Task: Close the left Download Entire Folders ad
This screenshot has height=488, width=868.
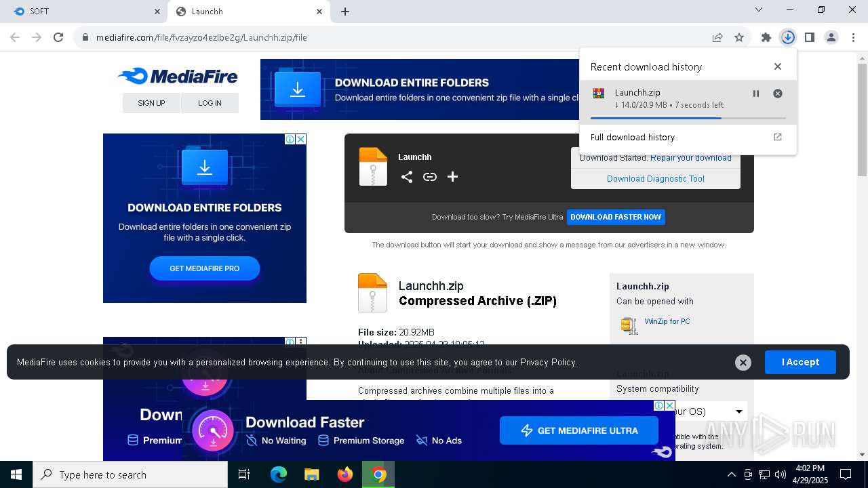Action: pos(301,139)
